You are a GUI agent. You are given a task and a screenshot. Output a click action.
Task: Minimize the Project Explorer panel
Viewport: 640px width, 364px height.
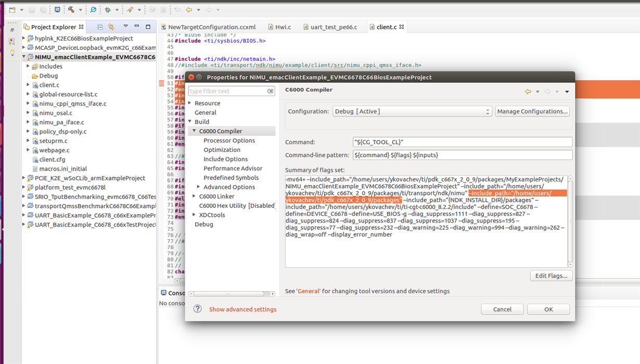[137, 26]
